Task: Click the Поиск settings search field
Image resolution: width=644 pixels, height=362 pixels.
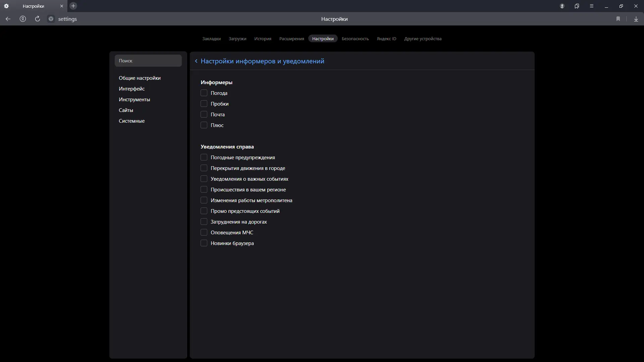Action: pos(148,61)
